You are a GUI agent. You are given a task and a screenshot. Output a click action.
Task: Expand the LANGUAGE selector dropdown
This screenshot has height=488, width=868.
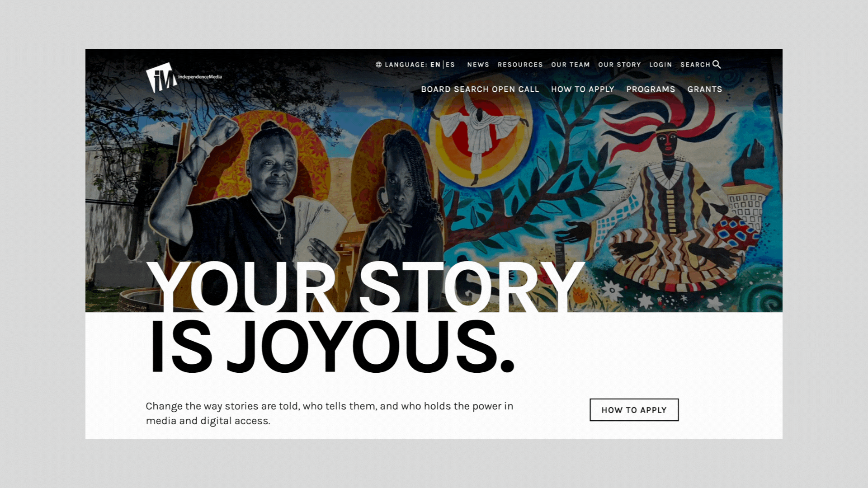[415, 64]
